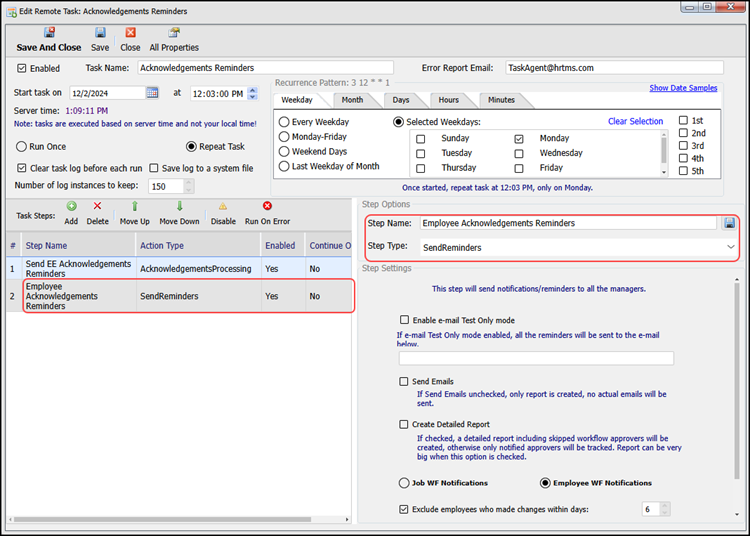Click the Save disk icon in toolbar
The height and width of the screenshot is (536, 750).
point(100,32)
